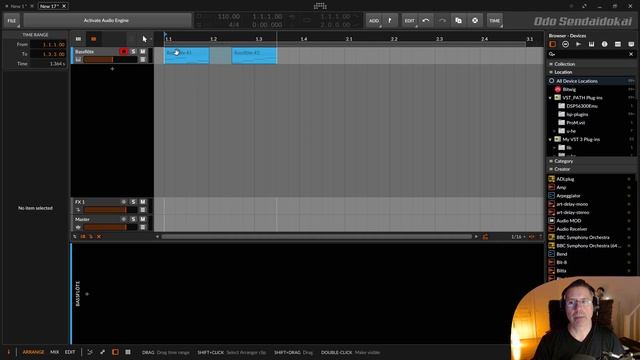Mute the FX 1 track
The height and width of the screenshot is (360, 640).
pos(143,202)
